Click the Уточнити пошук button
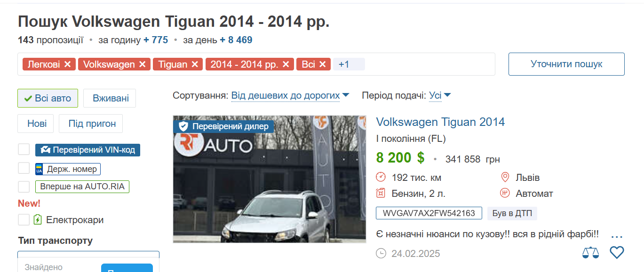Screen dimensions: 644x272 click(x=566, y=64)
